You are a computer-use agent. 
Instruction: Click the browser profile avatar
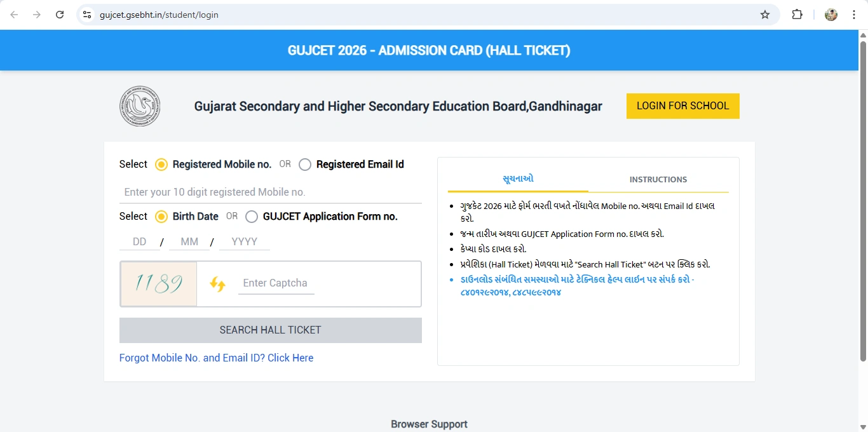(x=831, y=14)
